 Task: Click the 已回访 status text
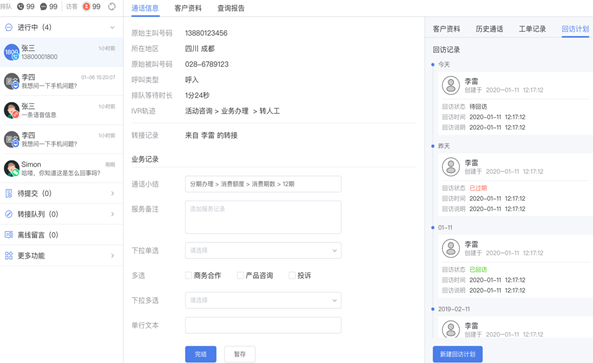click(478, 270)
